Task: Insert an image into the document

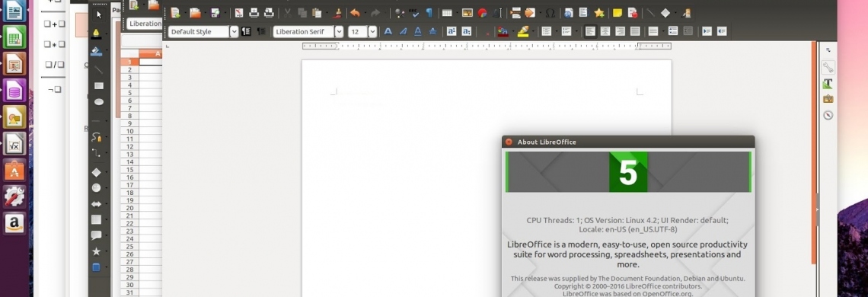Action: tap(468, 13)
